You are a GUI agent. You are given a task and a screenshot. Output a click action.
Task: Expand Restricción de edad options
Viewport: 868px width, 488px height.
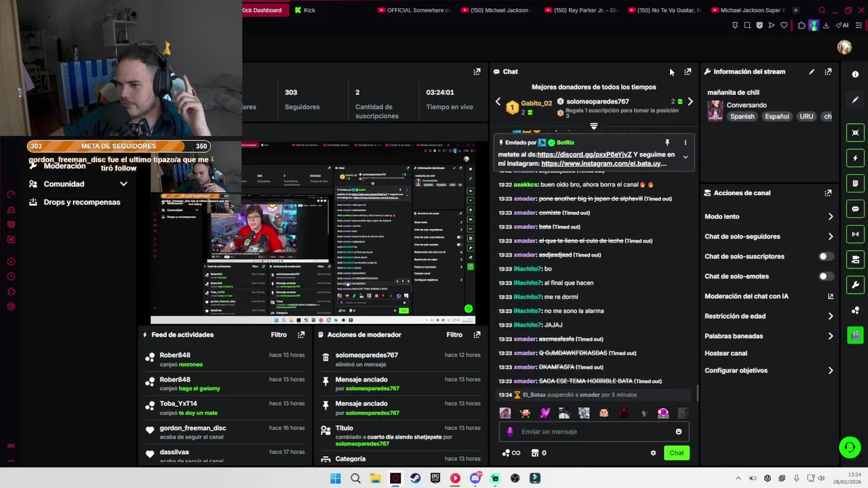[x=830, y=316]
